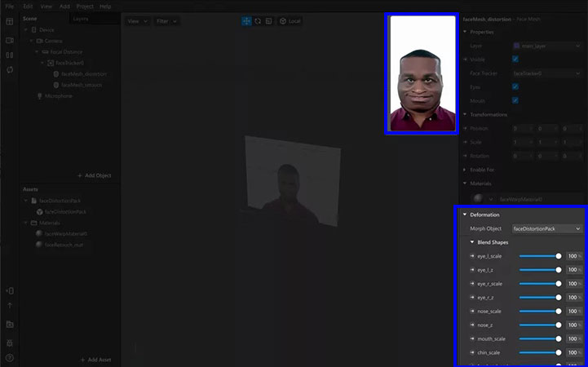Click the upload arrow icon in left sidebar
The height and width of the screenshot is (367, 588).
tap(10, 306)
